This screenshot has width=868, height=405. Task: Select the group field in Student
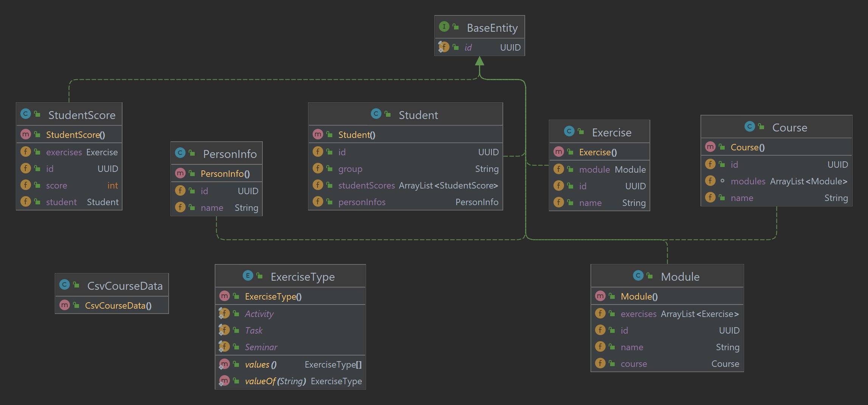pos(350,168)
